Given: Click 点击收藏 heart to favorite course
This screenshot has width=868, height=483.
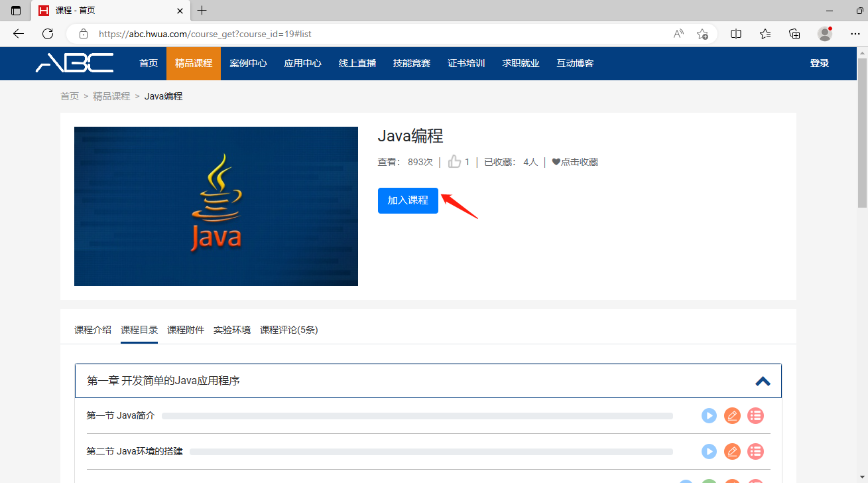Looking at the screenshot, I should (575, 162).
